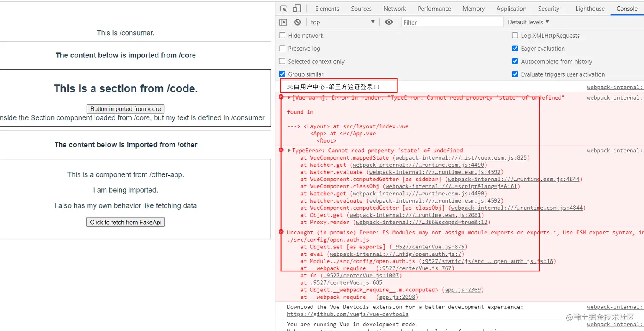The image size is (644, 331).
Task: Open the open.auth.js:7 link
Action: pos(397,254)
